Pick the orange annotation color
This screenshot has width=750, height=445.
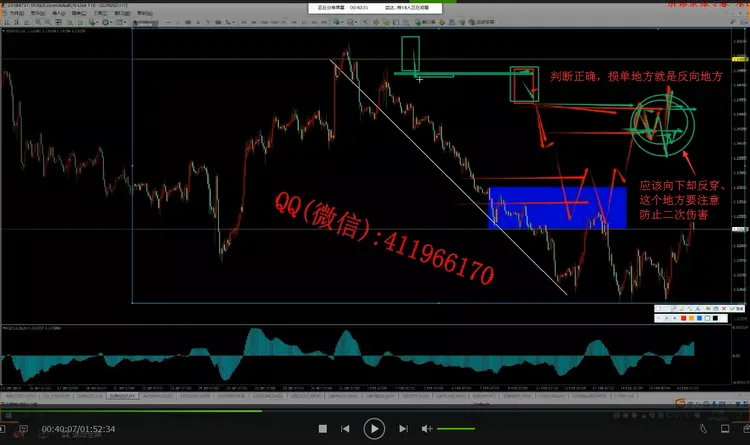(691, 318)
